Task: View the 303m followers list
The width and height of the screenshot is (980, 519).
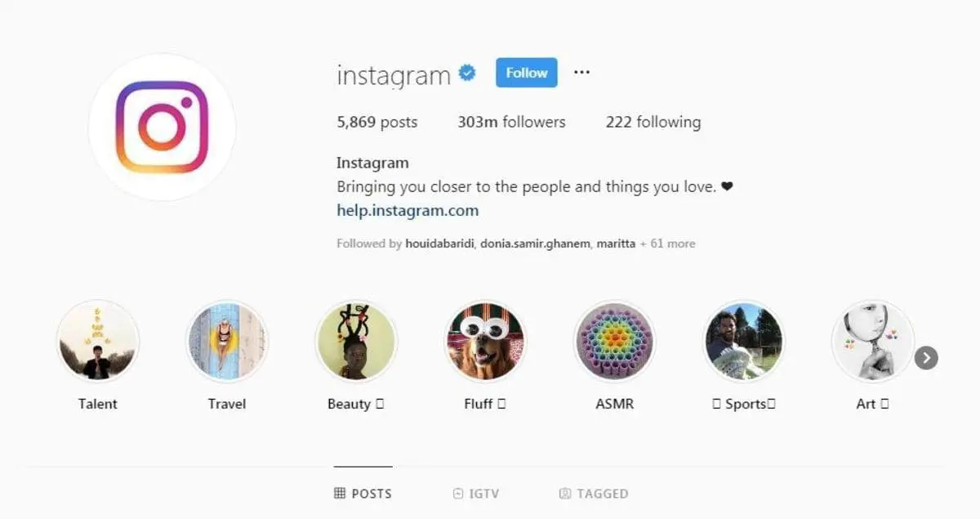Action: click(x=511, y=122)
